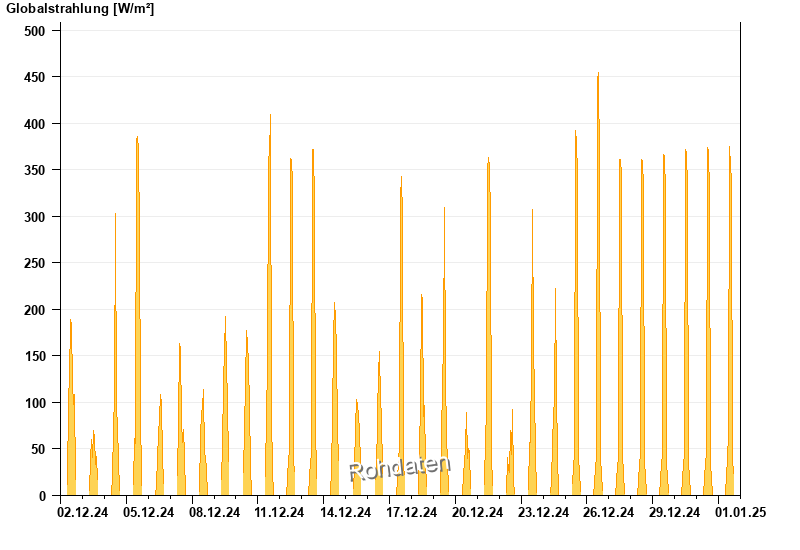Click the Rohdaten watermark text

[x=399, y=468]
